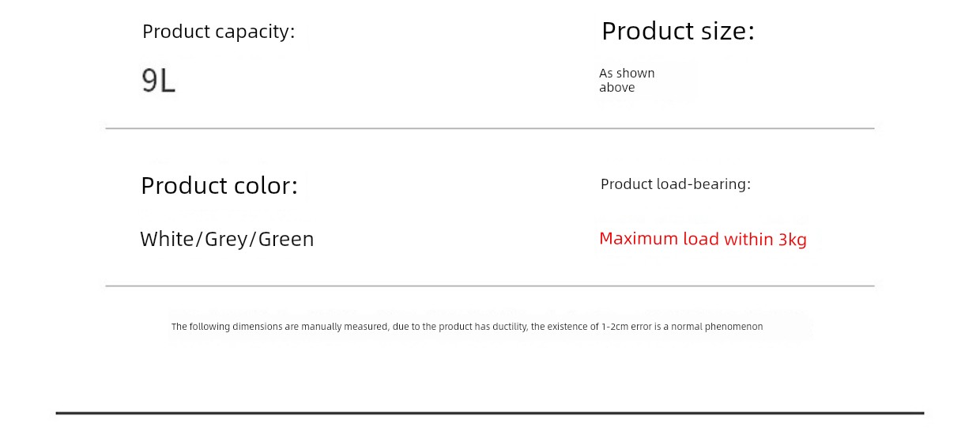Click the 'Product size:' heading

(x=678, y=31)
